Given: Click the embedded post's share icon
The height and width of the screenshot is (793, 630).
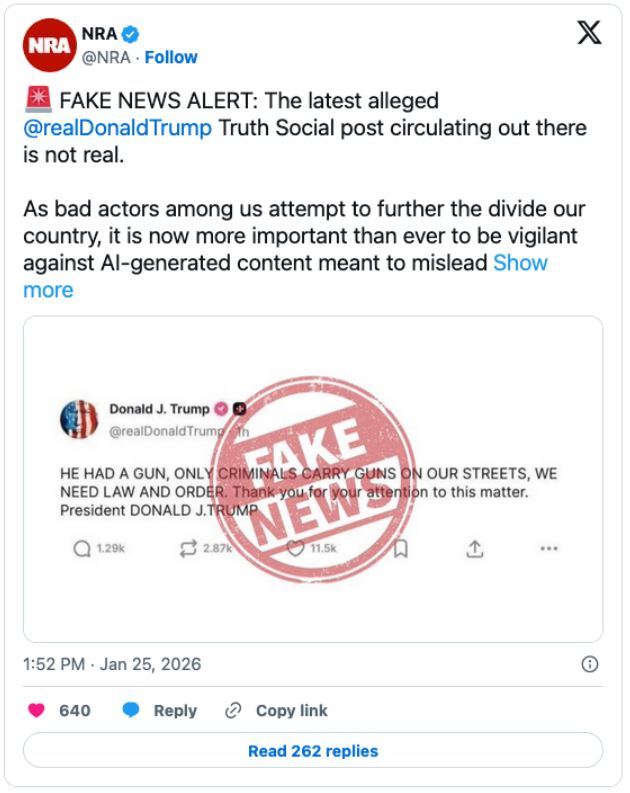Looking at the screenshot, I should pyautogui.click(x=475, y=548).
